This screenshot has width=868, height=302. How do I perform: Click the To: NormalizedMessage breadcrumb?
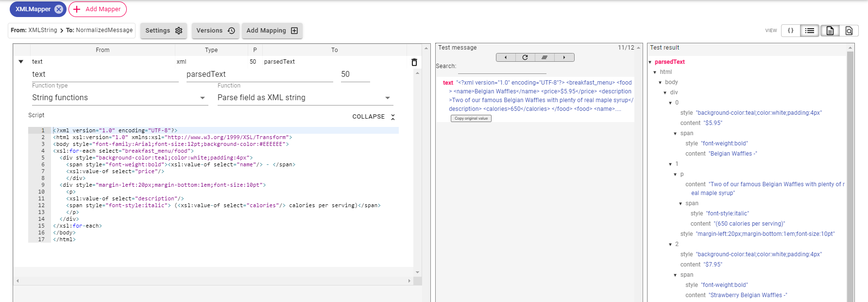[x=100, y=30]
